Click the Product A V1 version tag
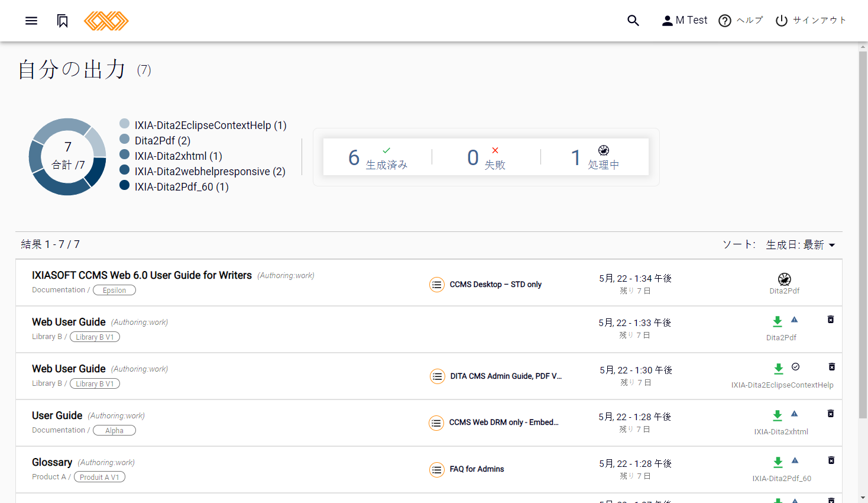Screen dimensions: 868x503 [99, 477]
